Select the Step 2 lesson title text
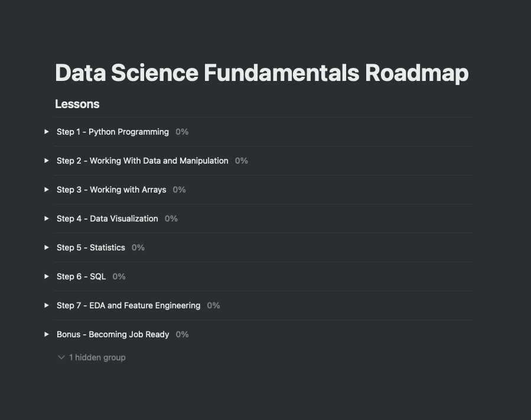 (x=142, y=160)
